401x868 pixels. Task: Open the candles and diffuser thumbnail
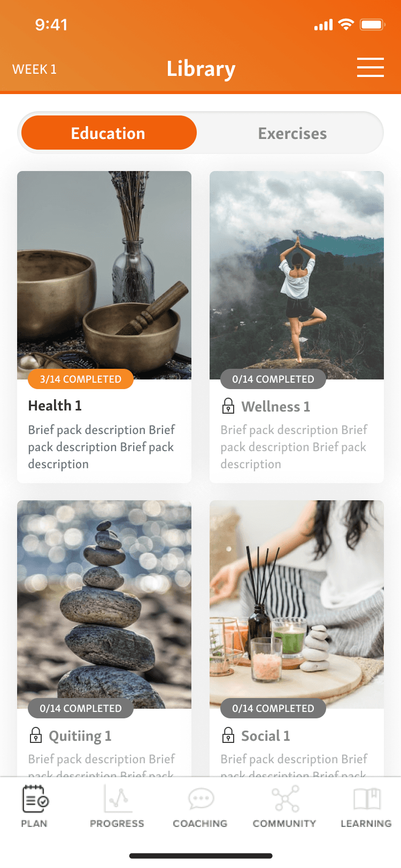coord(297,604)
